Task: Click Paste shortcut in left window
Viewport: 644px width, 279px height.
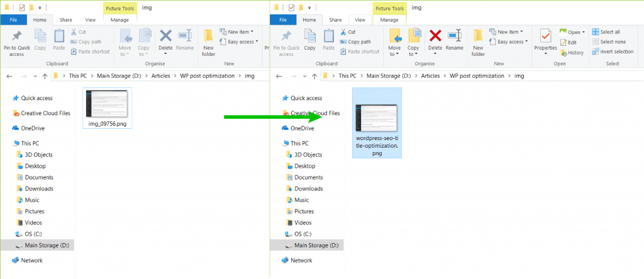Action: (x=90, y=52)
